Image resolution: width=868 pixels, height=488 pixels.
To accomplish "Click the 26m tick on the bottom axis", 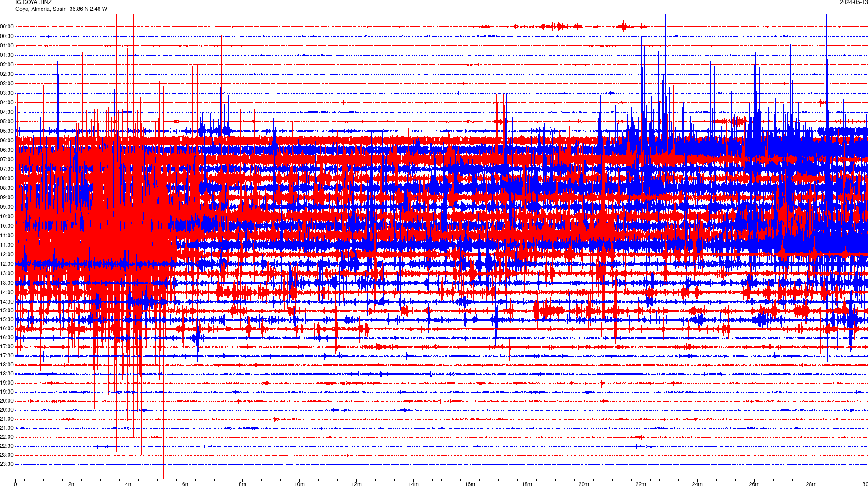I will click(x=754, y=484).
